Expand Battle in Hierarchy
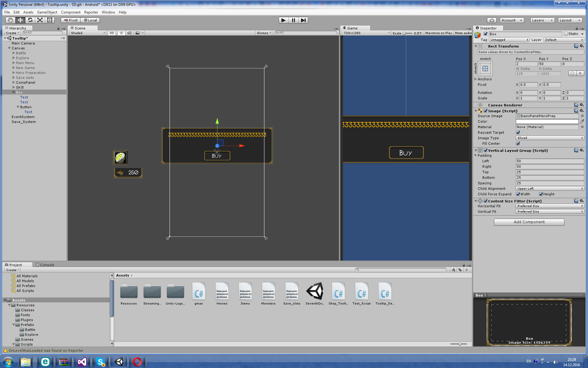The height and width of the screenshot is (368, 588). (14, 53)
